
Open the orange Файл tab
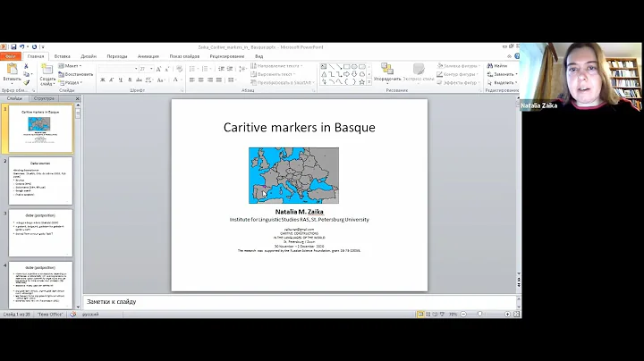coord(10,56)
